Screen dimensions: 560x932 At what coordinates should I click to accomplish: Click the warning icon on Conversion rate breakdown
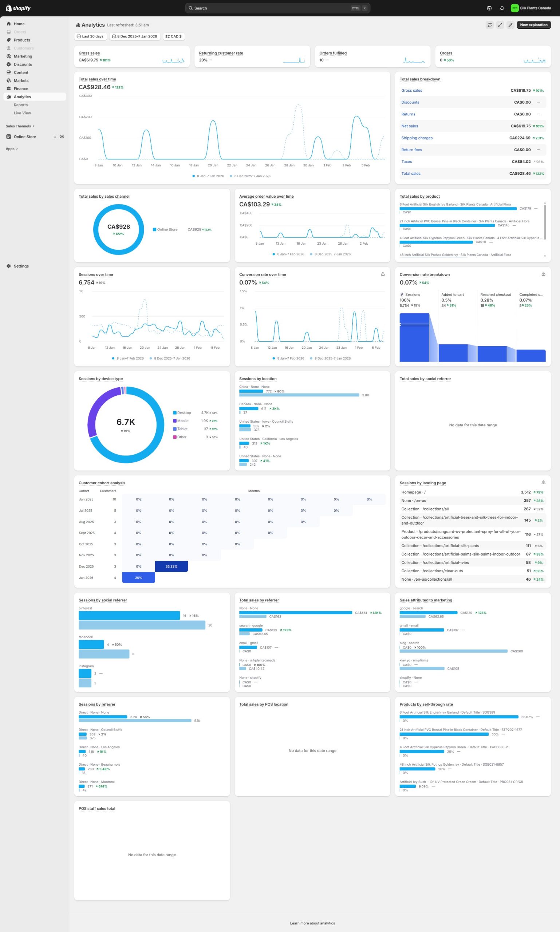pyautogui.click(x=543, y=274)
